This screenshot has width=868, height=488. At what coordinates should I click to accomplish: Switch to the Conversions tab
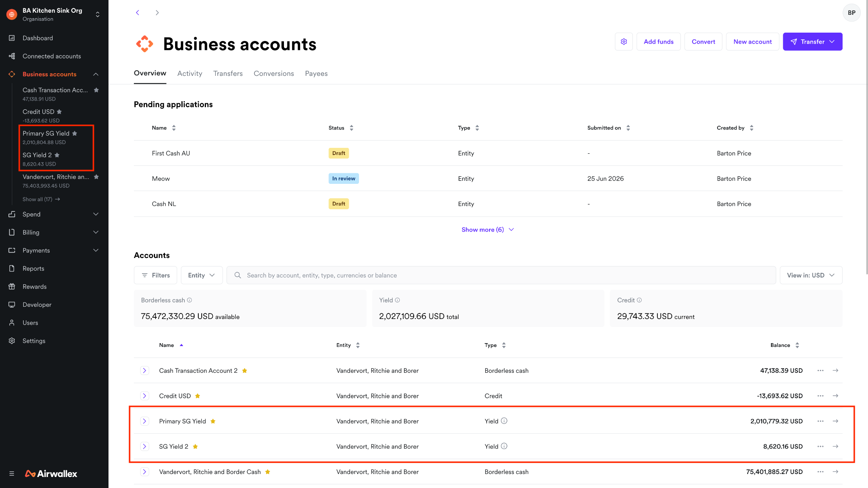(x=274, y=74)
